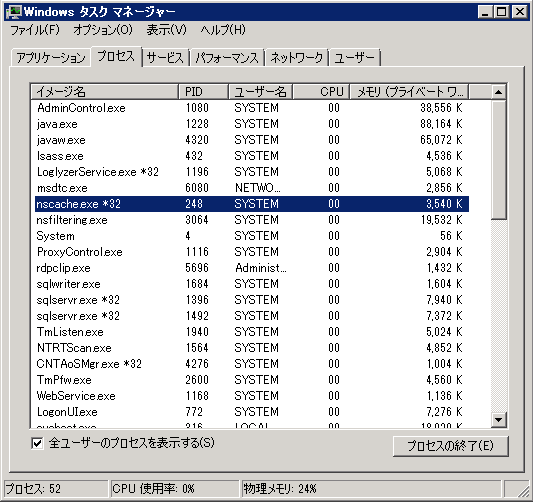
Task: Open the オプション(O) menu
Action: click(103, 30)
